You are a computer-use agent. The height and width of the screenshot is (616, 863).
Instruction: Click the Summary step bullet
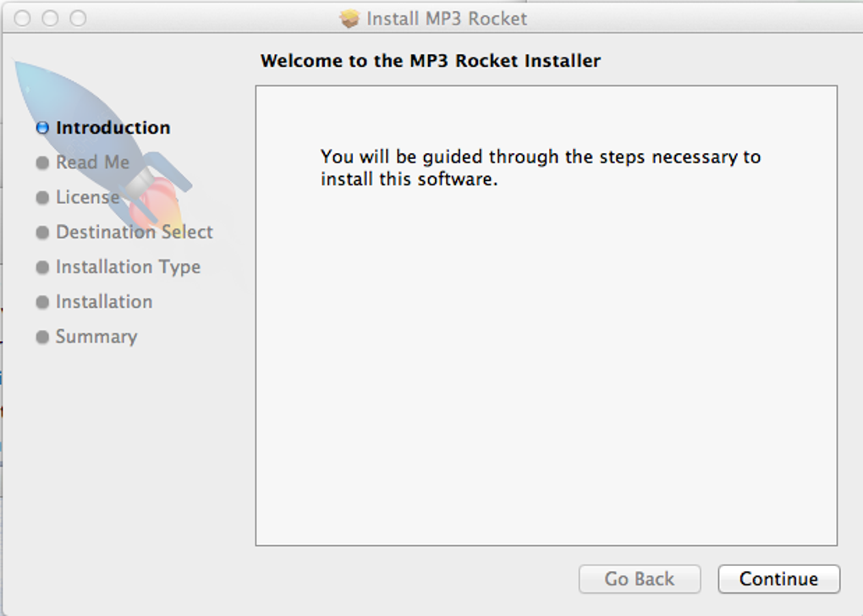pos(42,337)
